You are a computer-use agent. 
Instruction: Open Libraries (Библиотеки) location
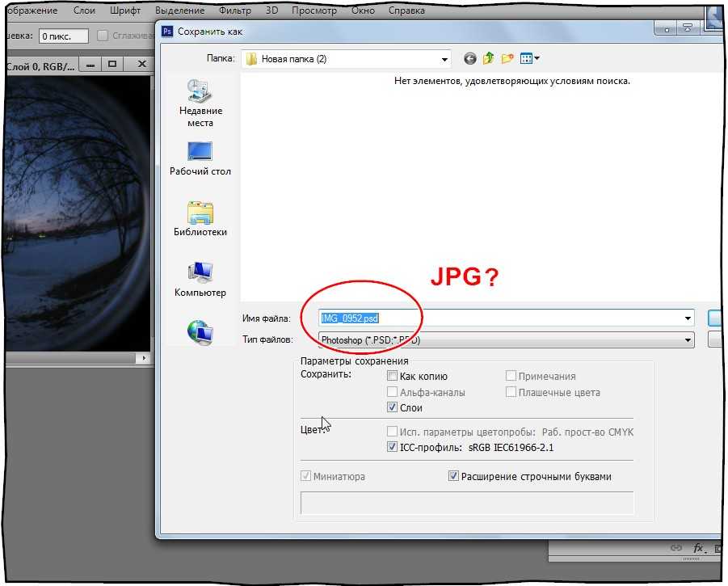(x=200, y=219)
